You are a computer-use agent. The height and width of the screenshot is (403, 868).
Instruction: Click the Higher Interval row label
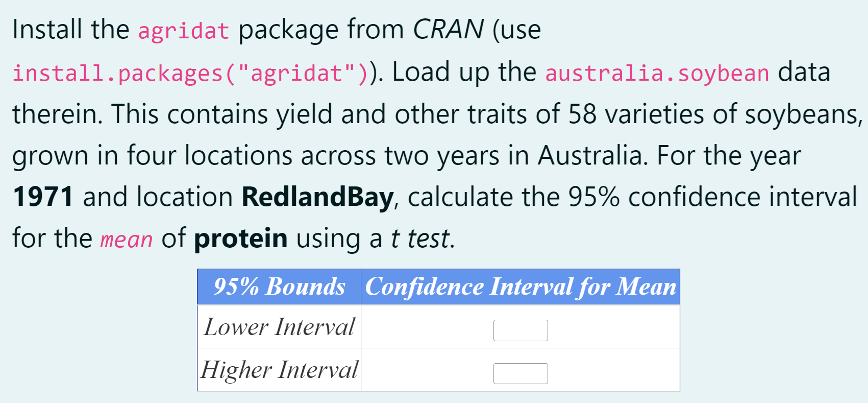click(279, 370)
